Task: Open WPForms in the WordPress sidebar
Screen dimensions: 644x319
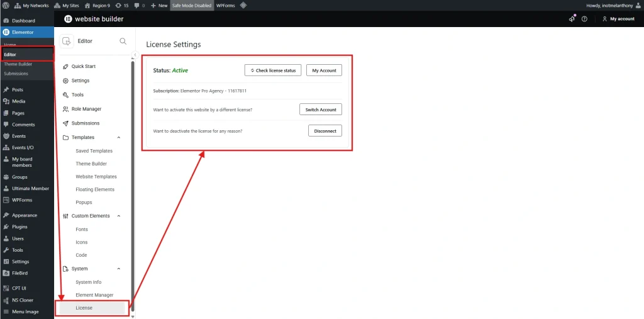Action: pos(26,200)
